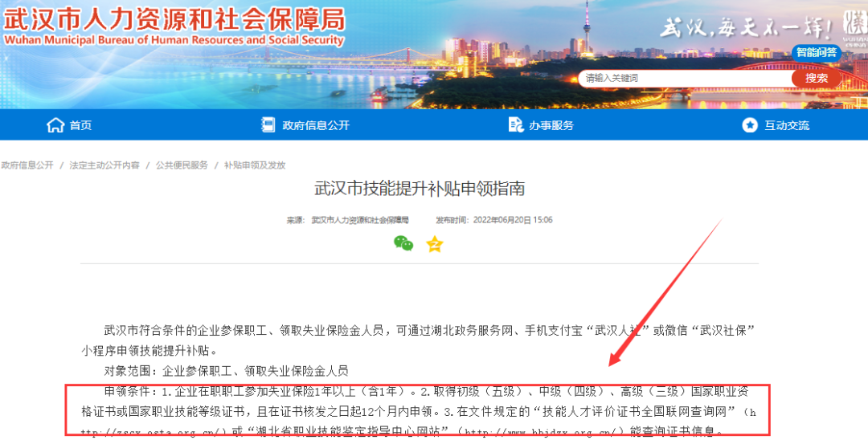Go to 公共便民服务 breadcrumb link
868x440 pixels.
[x=182, y=165]
